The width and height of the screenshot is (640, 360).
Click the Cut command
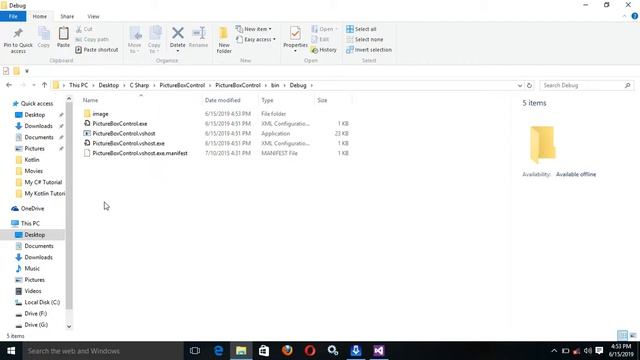[84, 29]
